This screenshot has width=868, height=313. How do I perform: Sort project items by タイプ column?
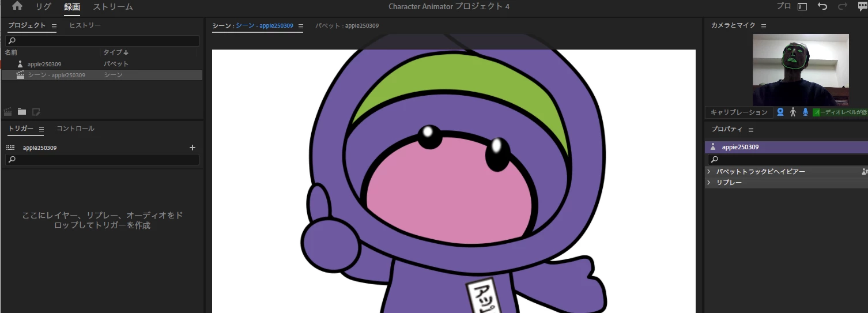click(x=115, y=52)
